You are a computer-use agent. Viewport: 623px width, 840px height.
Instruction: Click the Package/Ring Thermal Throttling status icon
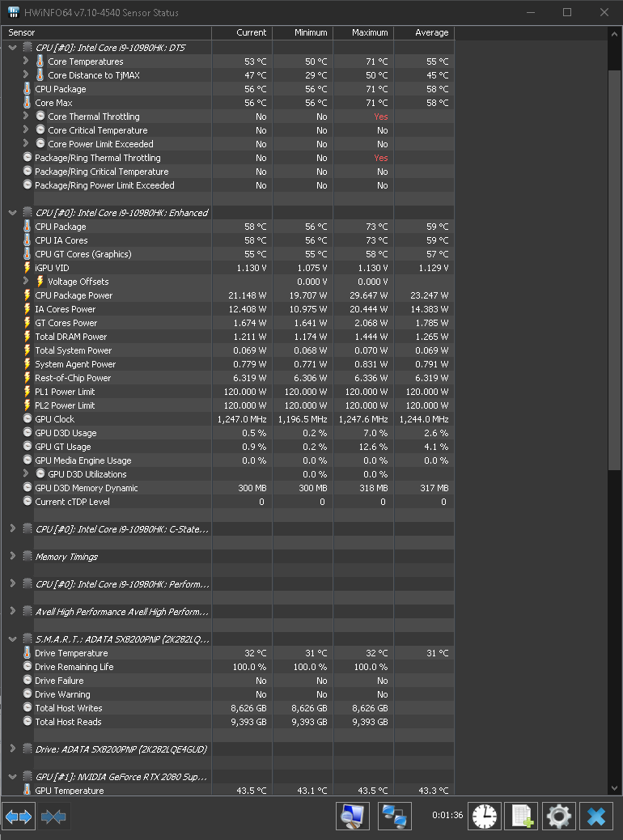pyautogui.click(x=28, y=157)
